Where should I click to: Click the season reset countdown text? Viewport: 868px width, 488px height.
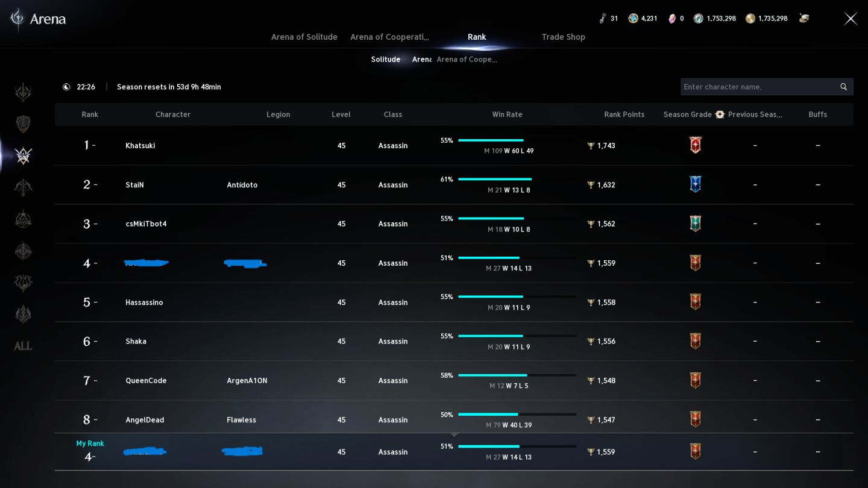[x=169, y=87]
